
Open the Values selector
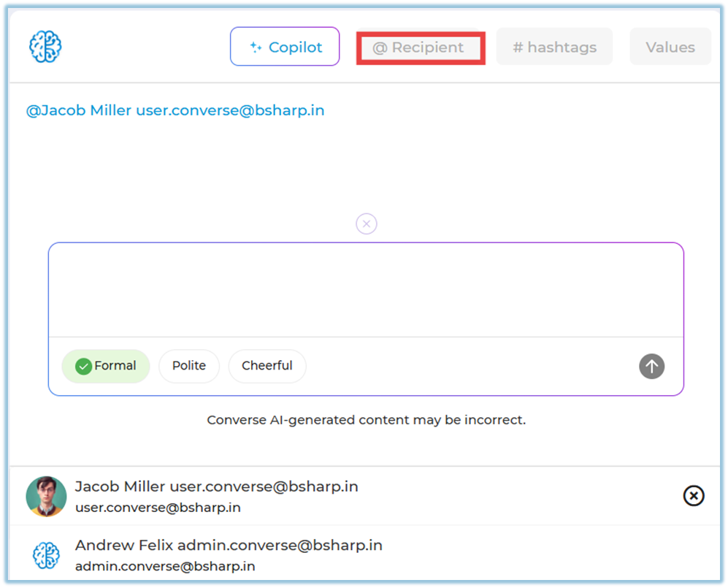pos(670,47)
